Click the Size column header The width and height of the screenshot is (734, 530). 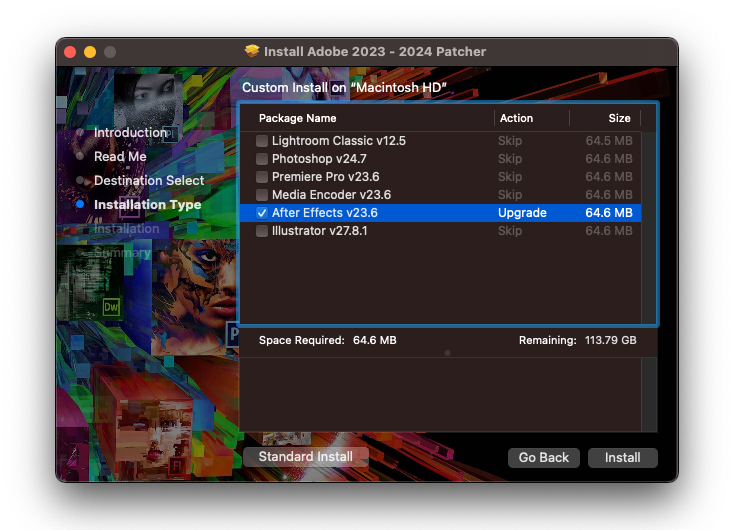[619, 118]
